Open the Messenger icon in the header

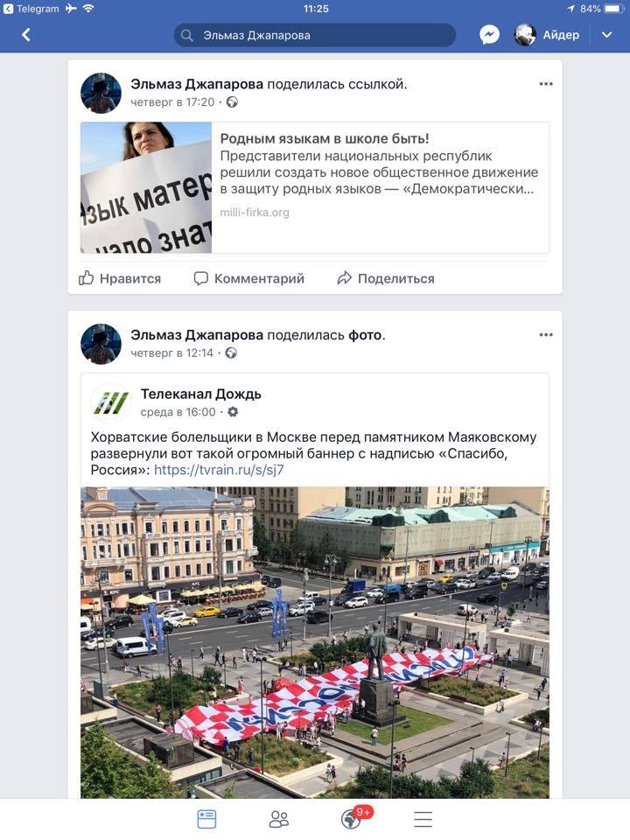tap(489, 35)
